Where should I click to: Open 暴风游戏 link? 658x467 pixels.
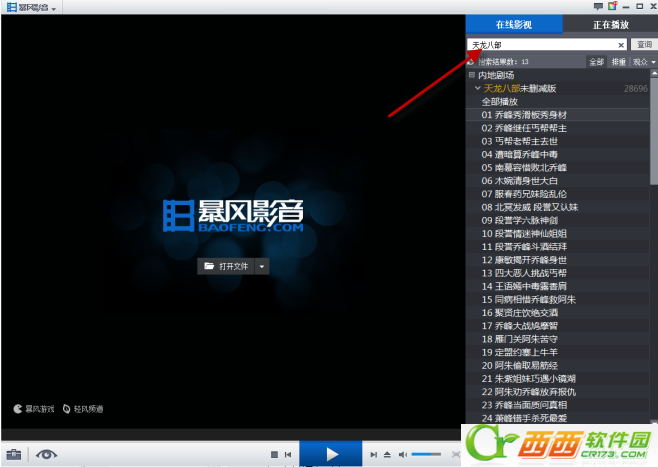(x=34, y=409)
